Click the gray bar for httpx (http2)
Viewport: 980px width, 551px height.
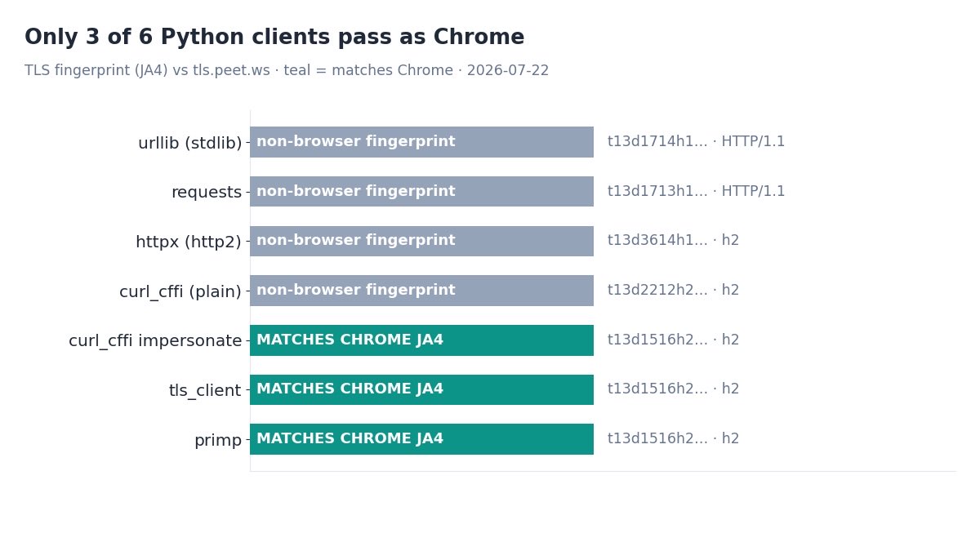(x=421, y=241)
